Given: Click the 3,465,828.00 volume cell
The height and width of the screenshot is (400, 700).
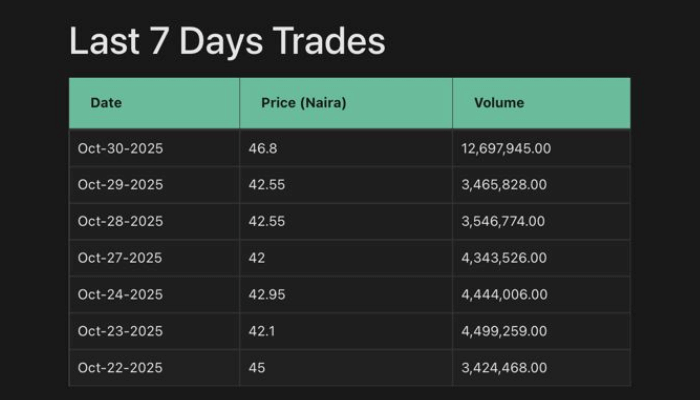Looking at the screenshot, I should [x=504, y=185].
